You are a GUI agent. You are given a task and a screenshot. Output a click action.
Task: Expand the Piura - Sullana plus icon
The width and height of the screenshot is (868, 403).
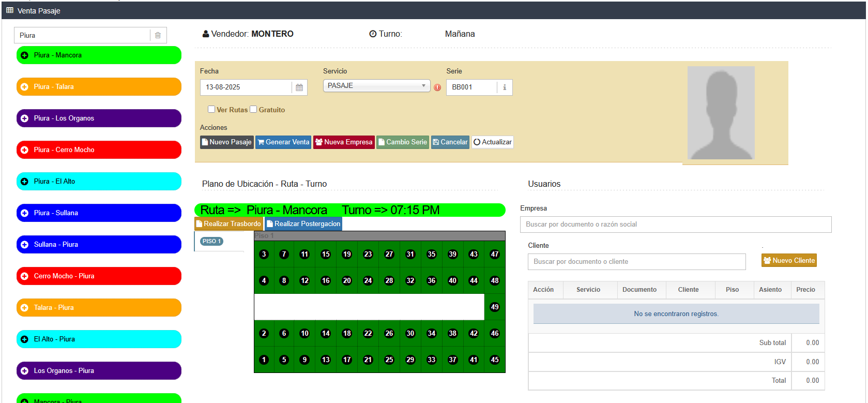click(24, 213)
